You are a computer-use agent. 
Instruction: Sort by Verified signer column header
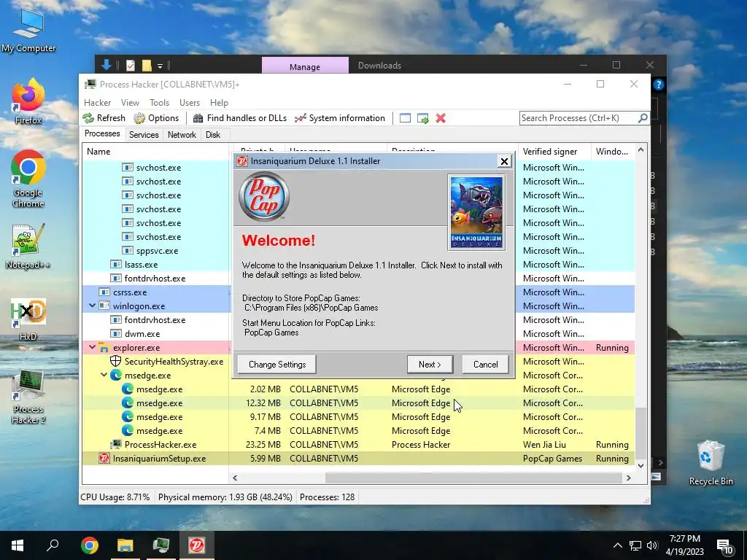[554, 152]
